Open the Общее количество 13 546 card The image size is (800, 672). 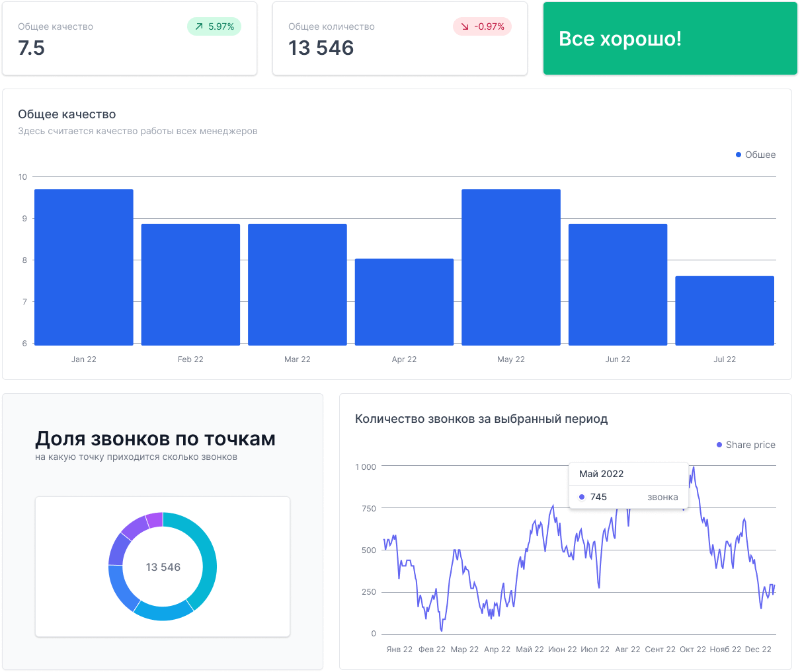(x=400, y=38)
